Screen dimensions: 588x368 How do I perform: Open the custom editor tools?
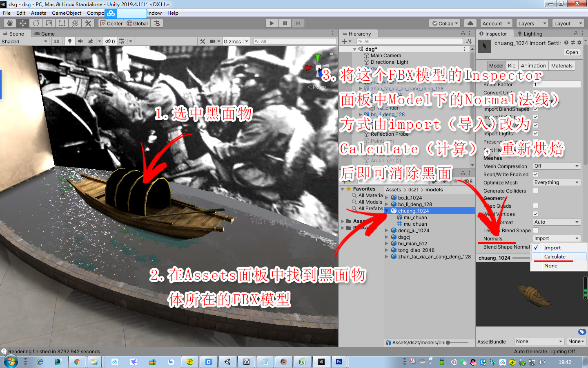point(88,23)
